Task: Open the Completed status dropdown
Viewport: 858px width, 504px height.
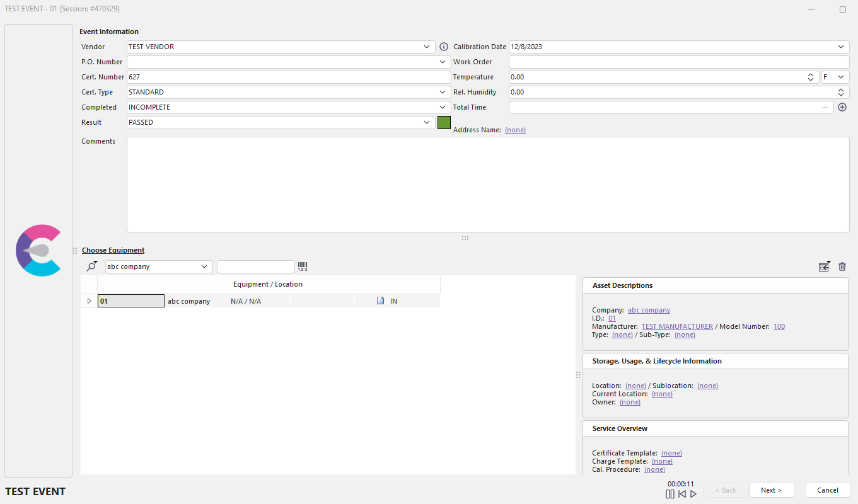Action: (443, 107)
